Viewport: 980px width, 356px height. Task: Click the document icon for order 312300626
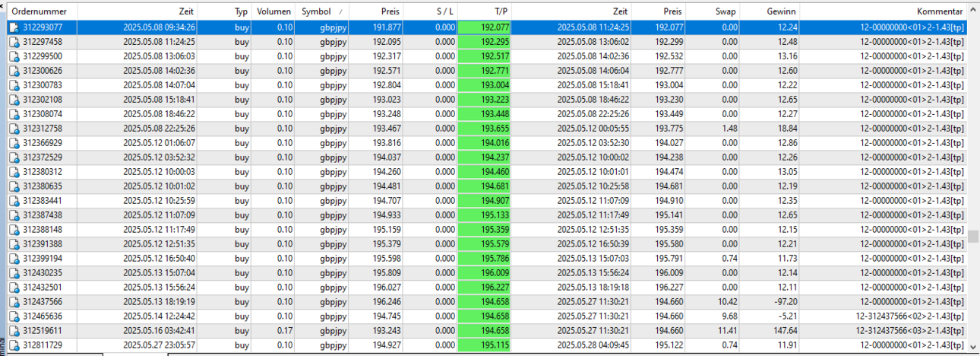(14, 70)
